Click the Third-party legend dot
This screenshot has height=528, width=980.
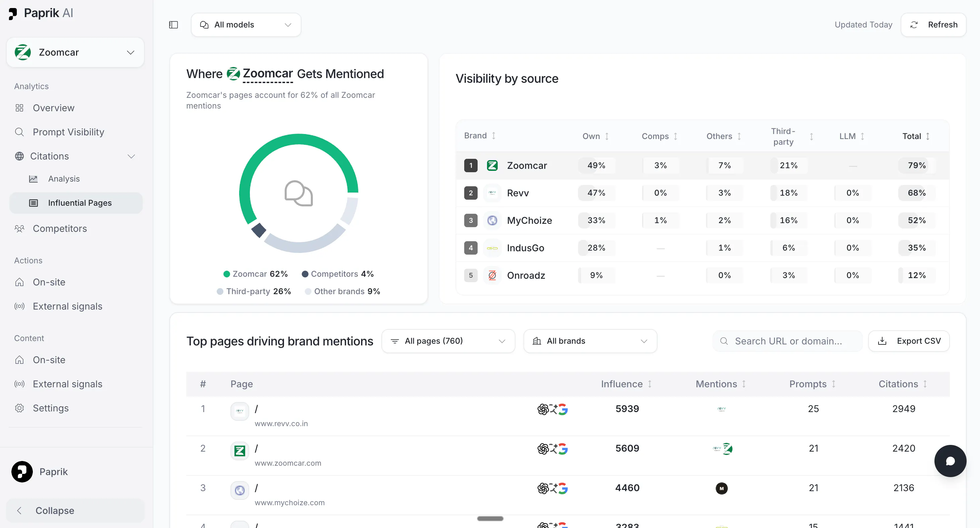pyautogui.click(x=220, y=291)
